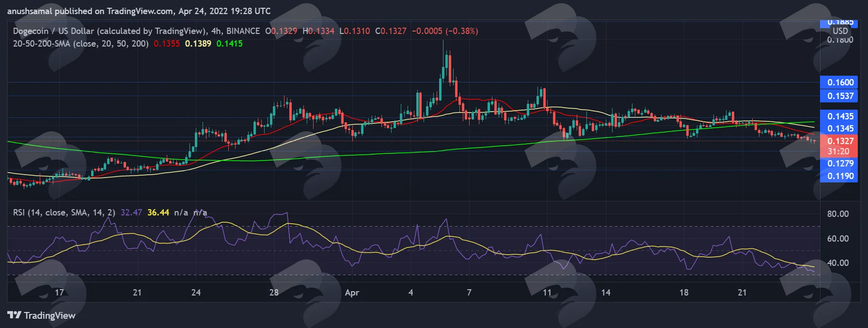The image size is (868, 328).
Task: Click the RSI (14, close, SMA, 14, 2) legend
Action: [64, 213]
